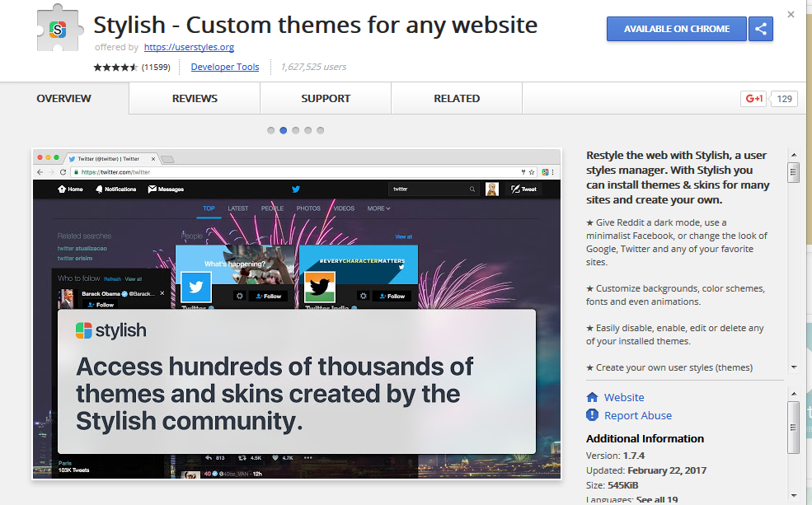Click the Report Abuse exclamation icon
812x505 pixels.
[x=592, y=415]
